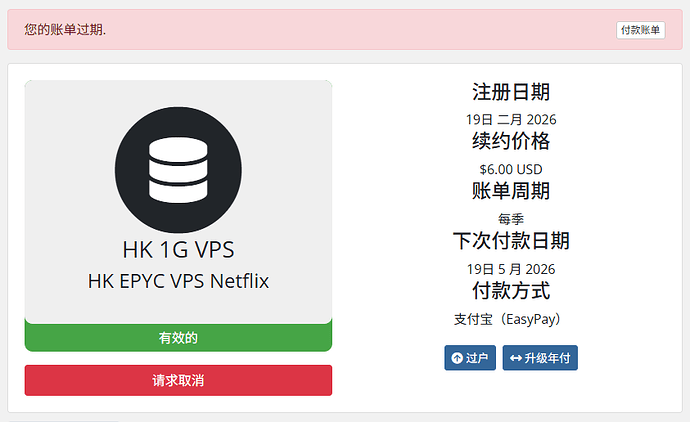Screen dimensions: 690x422
Task: Click the HK 1G VPS product title
Action: 178,250
